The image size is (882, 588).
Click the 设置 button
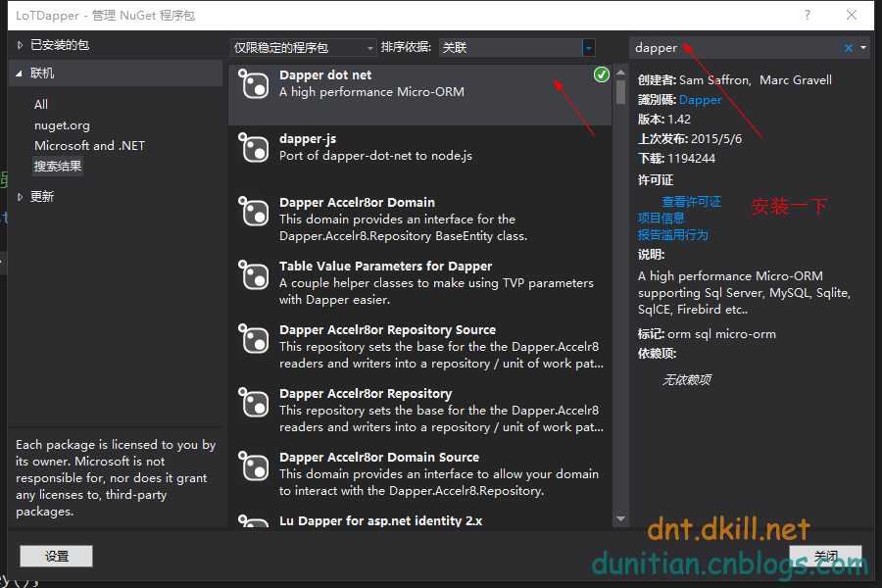tap(56, 556)
